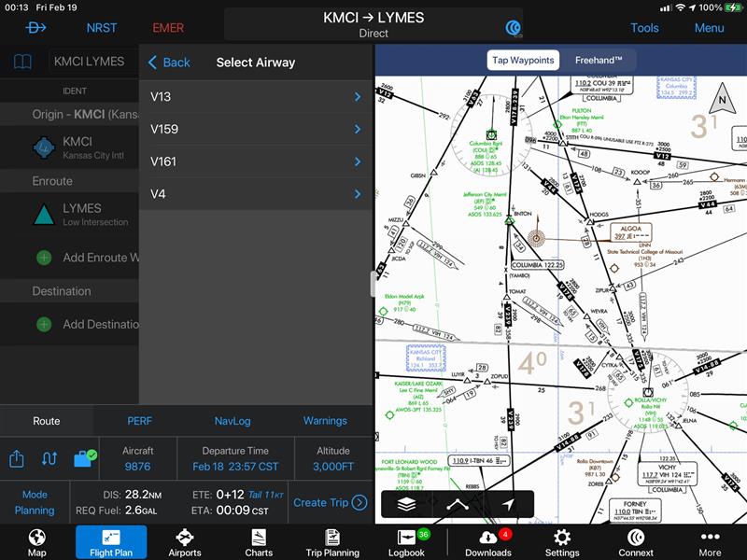
Task: Tap Add Destination text
Action: tap(101, 324)
